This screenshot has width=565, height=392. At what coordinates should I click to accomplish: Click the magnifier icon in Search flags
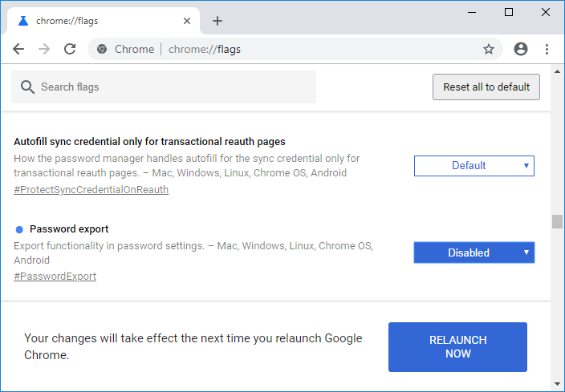tap(28, 87)
